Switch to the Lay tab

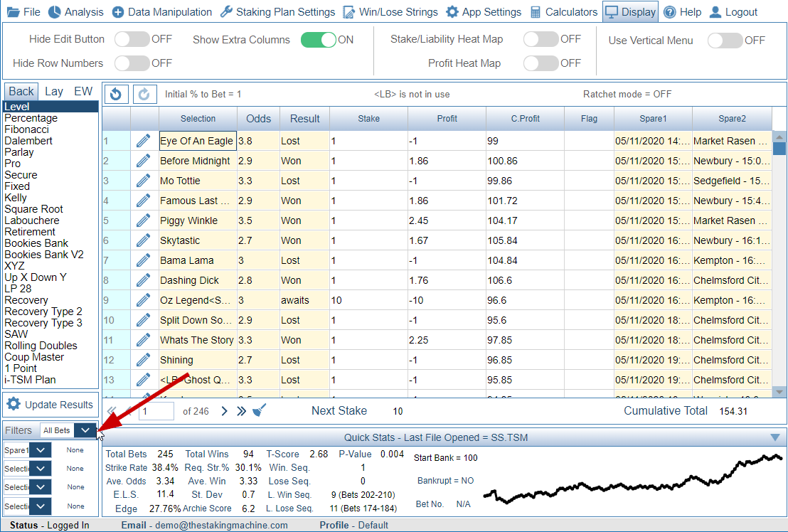54,92
